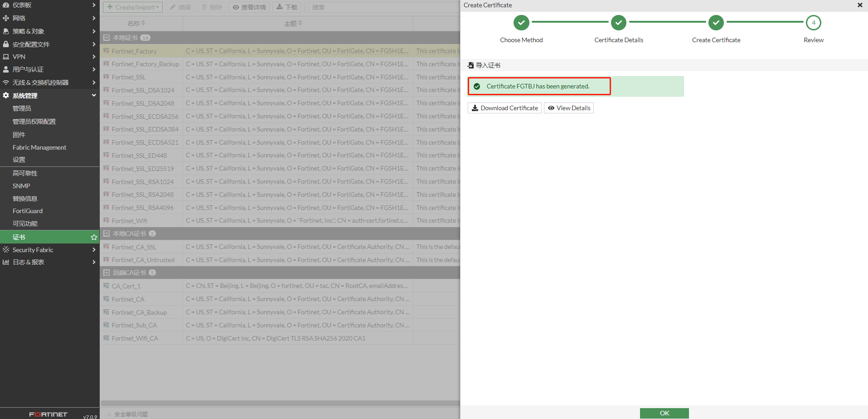Click the certificate icon beside CA_Cert_1
The width and height of the screenshot is (868, 419).
(x=106, y=286)
